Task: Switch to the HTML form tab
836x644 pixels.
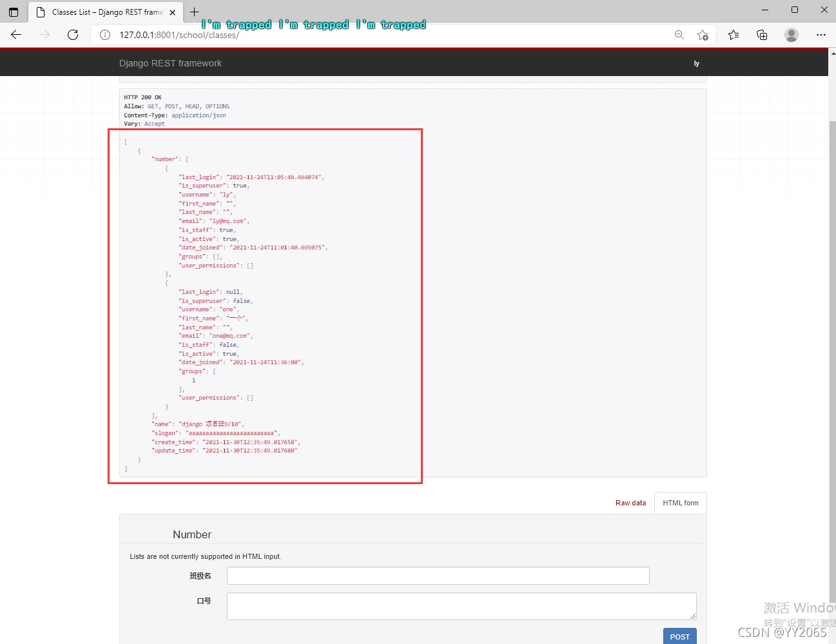Action: pos(681,503)
